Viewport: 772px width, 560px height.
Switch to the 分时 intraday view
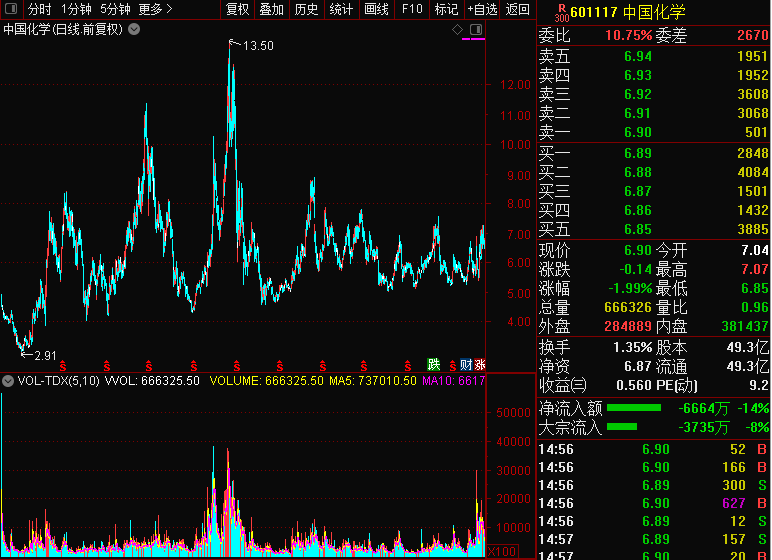point(39,9)
